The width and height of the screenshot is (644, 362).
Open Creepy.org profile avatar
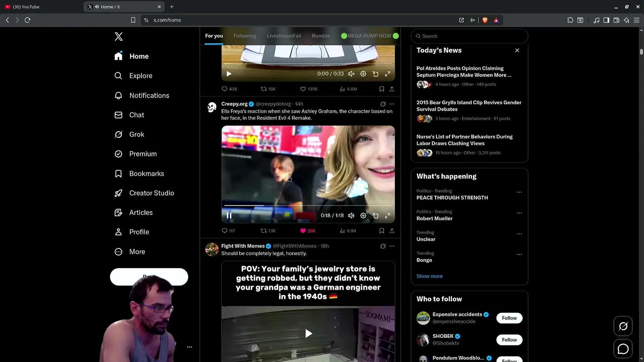coord(212,107)
